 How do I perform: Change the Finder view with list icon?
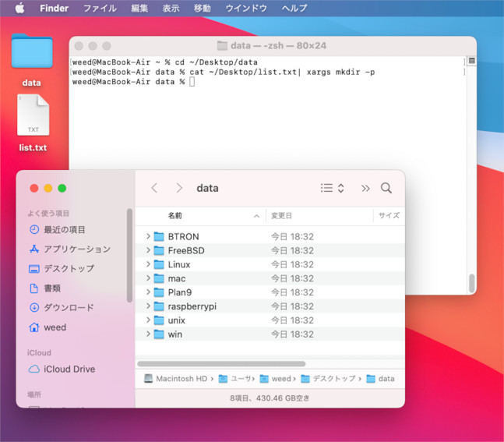[x=333, y=188]
